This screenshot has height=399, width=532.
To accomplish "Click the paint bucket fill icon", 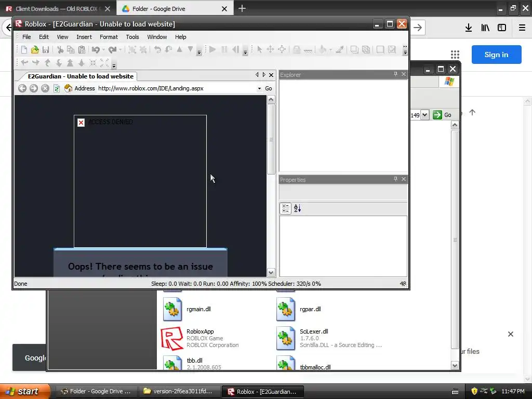I will 322,49.
